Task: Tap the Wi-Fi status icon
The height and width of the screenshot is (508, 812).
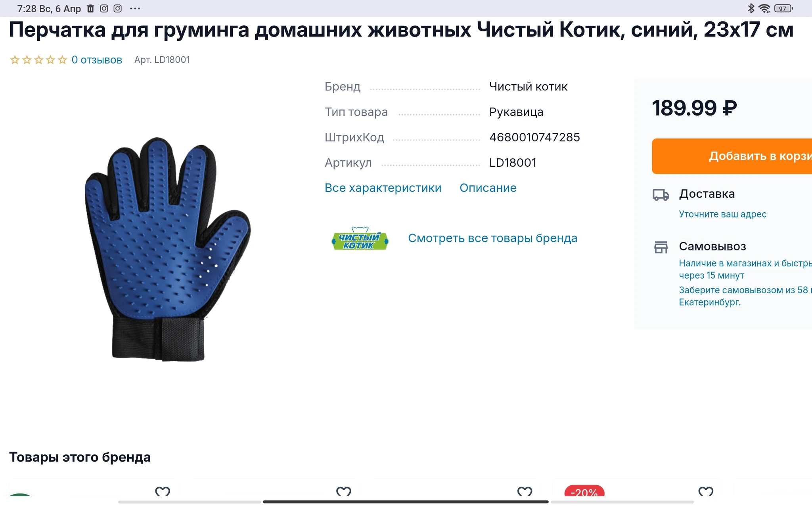Action: point(764,8)
